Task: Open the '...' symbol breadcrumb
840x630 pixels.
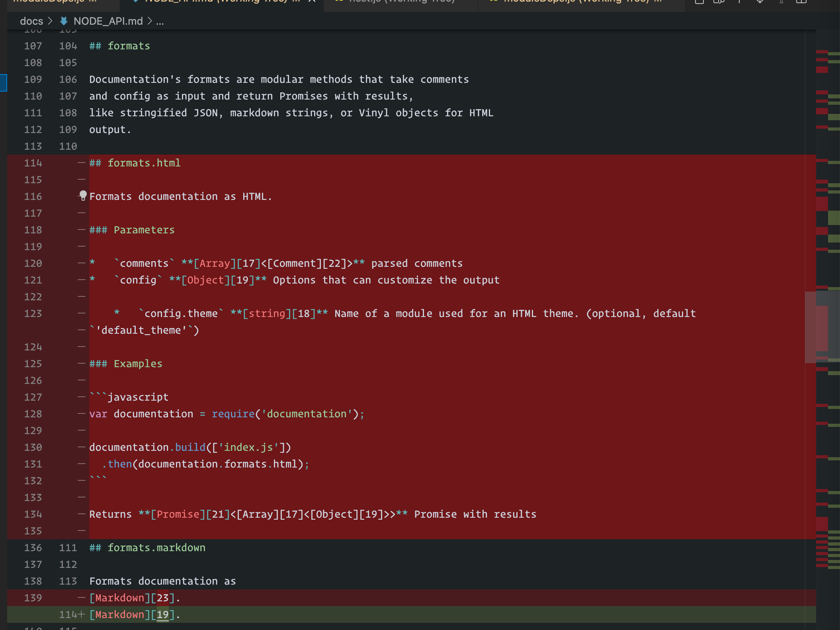Action: 160,21
